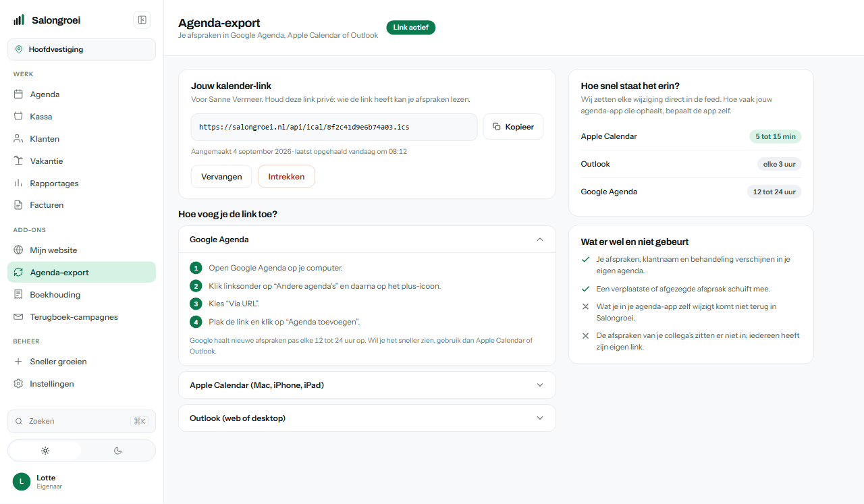Click the envelope icon for Terugboek-campagnes
864x504 pixels.
pyautogui.click(x=18, y=317)
